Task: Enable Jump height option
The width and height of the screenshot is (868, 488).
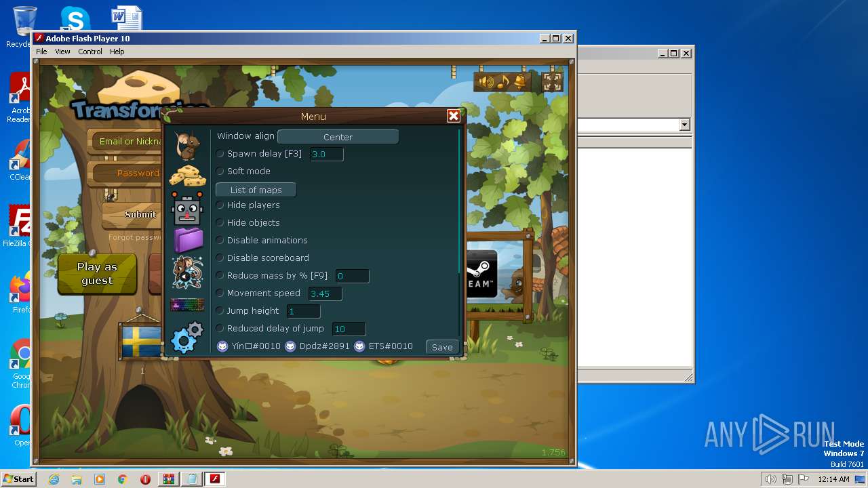Action: pyautogui.click(x=220, y=311)
